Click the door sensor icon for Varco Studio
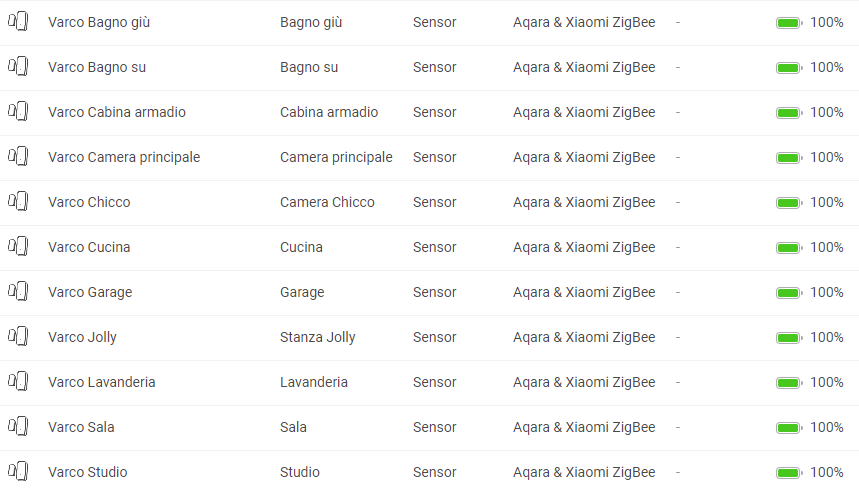Image resolution: width=859 pixels, height=491 pixels. [18, 471]
